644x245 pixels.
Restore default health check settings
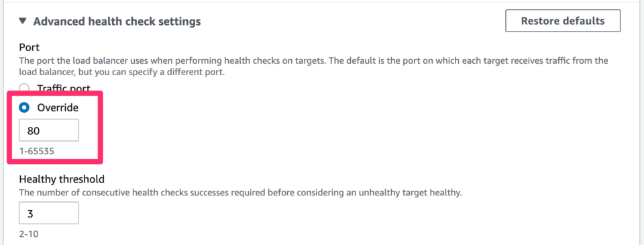coord(563,21)
